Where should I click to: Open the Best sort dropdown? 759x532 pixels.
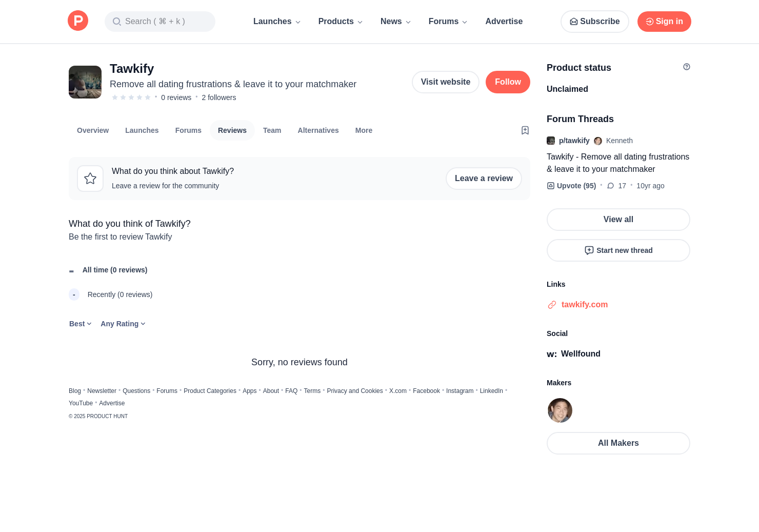(x=81, y=324)
